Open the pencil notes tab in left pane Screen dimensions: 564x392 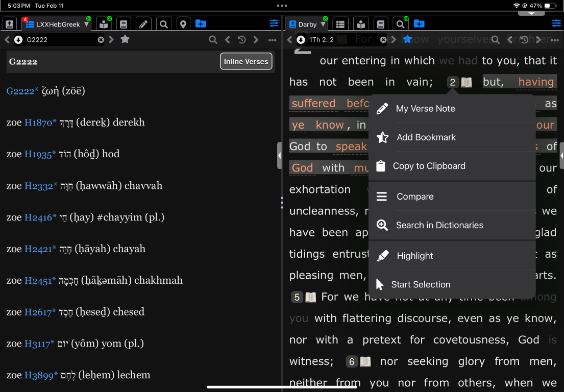[143, 24]
